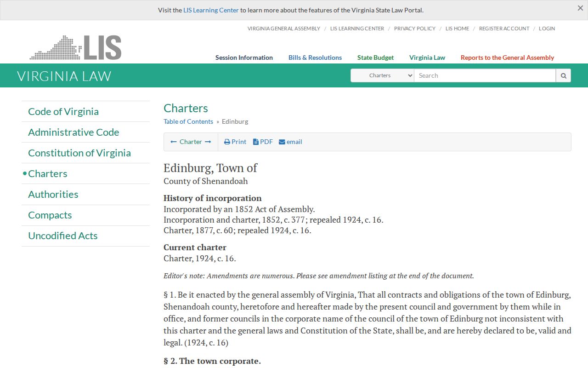
Task: Click the 'Edinburg, Town of' title
Action: (x=210, y=168)
